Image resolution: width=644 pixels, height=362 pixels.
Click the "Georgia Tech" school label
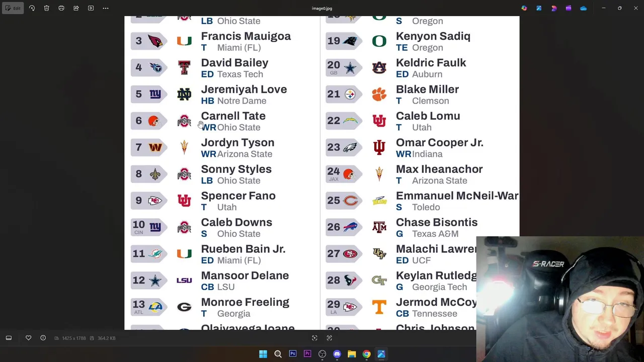tap(439, 287)
